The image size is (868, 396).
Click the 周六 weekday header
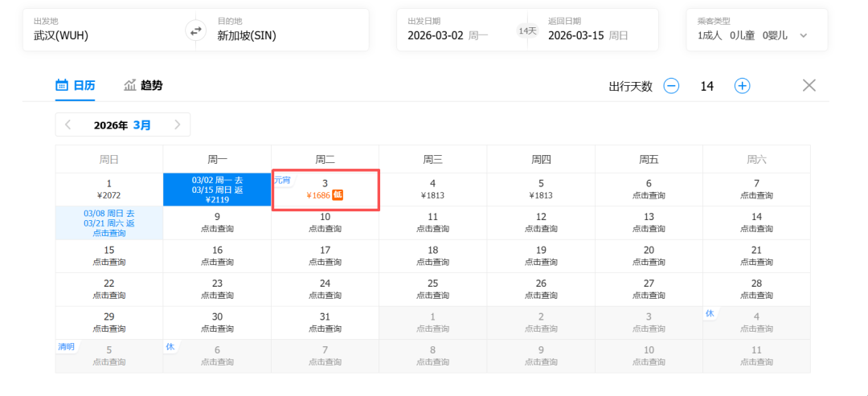coord(757,160)
